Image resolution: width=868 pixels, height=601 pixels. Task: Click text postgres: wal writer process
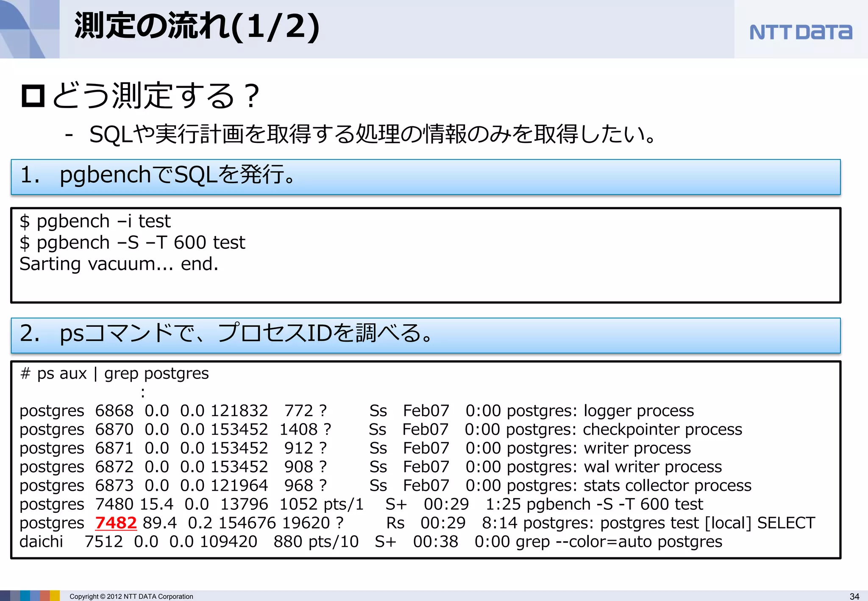pyautogui.click(x=614, y=467)
